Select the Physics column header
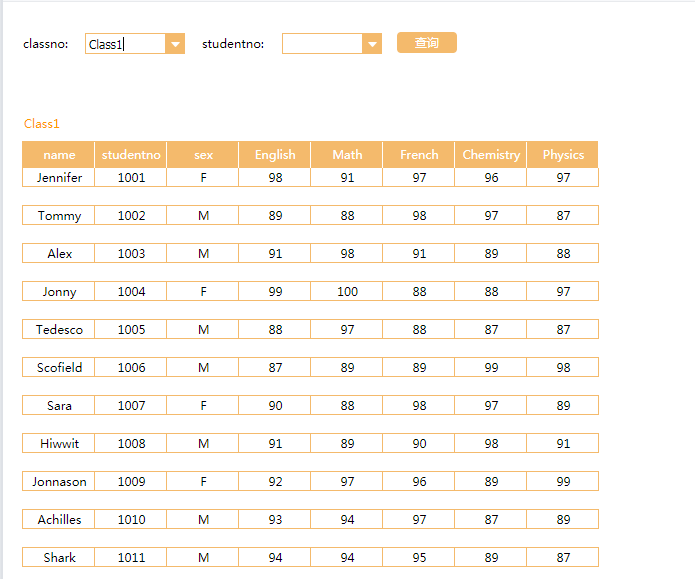Image resolution: width=695 pixels, height=579 pixels. pyautogui.click(x=563, y=155)
